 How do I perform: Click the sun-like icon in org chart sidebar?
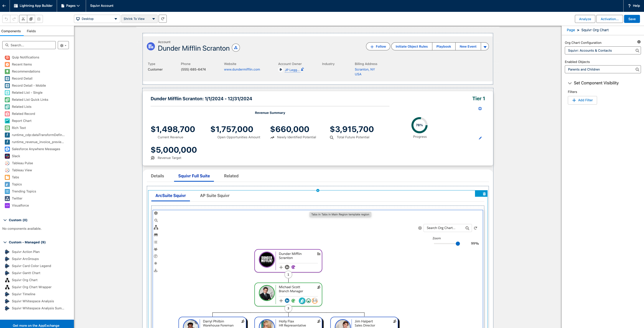[x=156, y=263]
